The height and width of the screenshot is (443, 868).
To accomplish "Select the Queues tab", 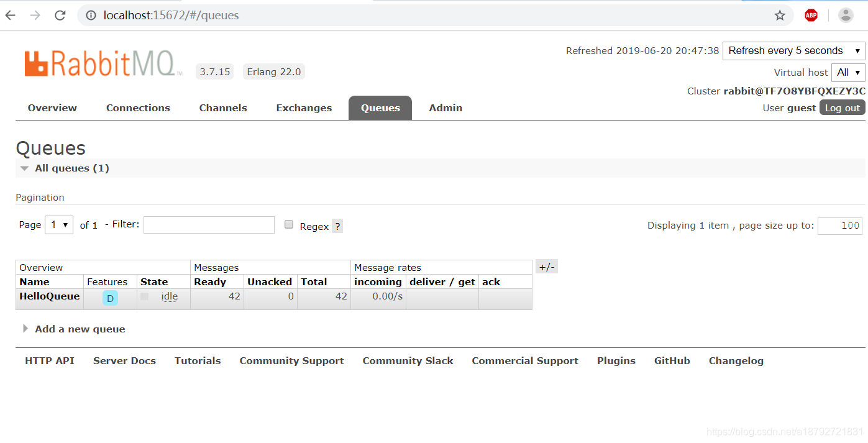I will (380, 108).
